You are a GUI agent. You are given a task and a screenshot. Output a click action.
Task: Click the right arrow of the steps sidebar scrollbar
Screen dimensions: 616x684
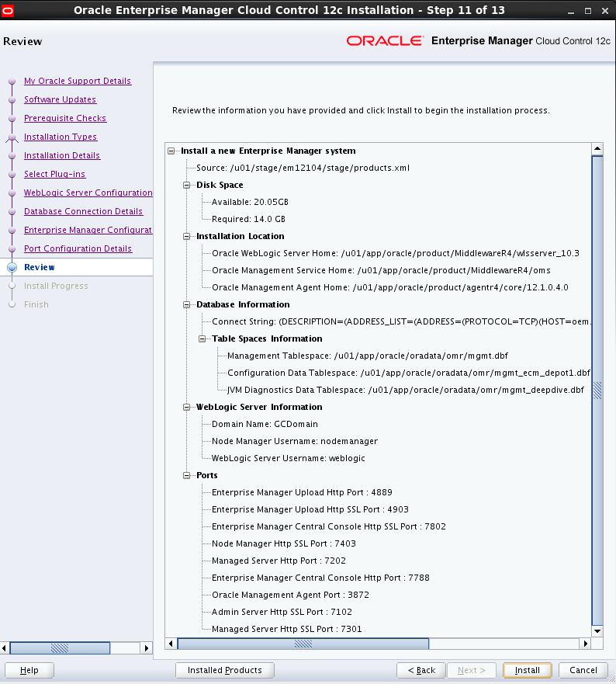(x=147, y=648)
